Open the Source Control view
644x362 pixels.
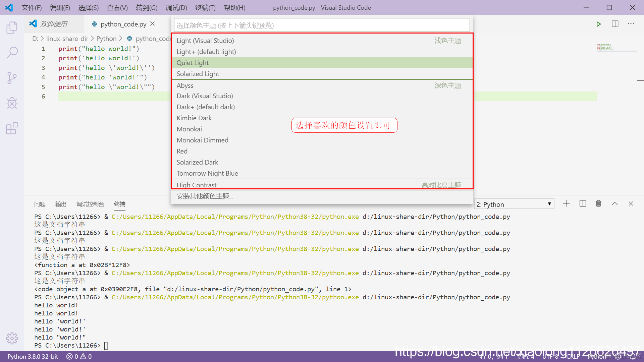[x=12, y=78]
